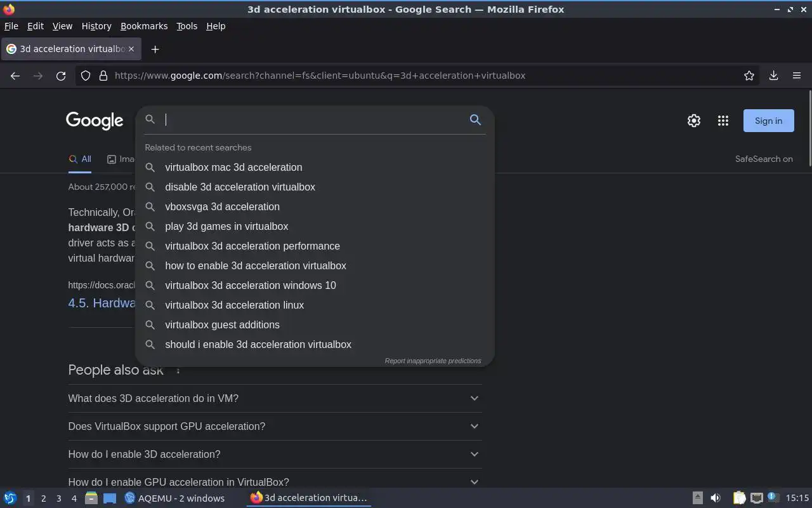Switch to workspace 2
This screenshot has width=812, height=508.
tap(43, 498)
